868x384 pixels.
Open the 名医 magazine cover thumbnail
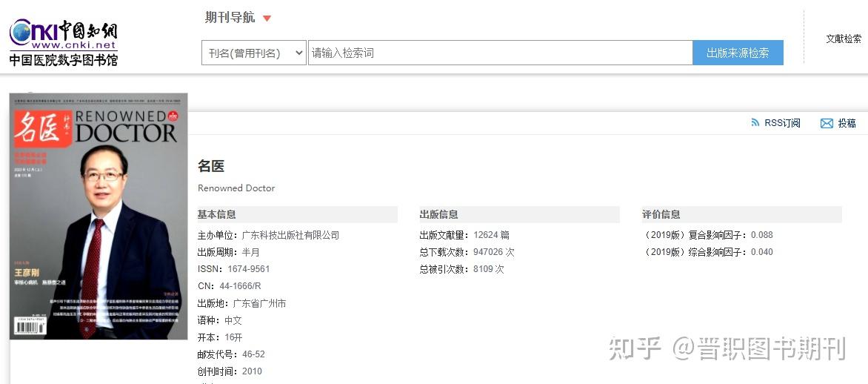coord(99,216)
